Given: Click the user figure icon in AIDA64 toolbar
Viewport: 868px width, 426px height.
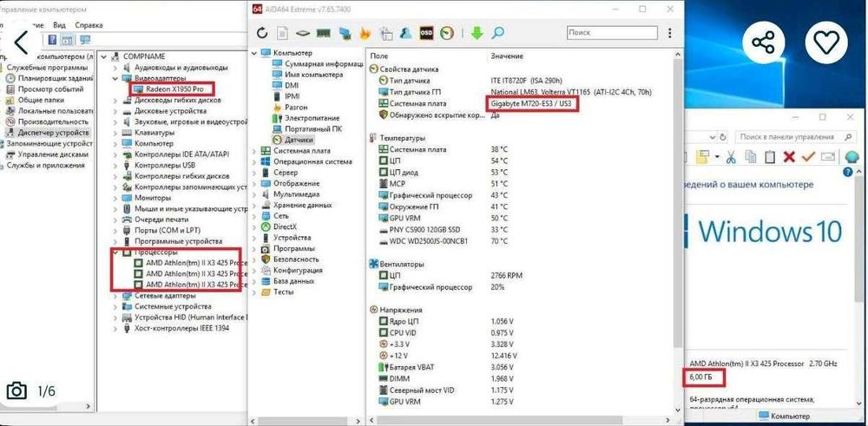Looking at the screenshot, I should [x=405, y=33].
